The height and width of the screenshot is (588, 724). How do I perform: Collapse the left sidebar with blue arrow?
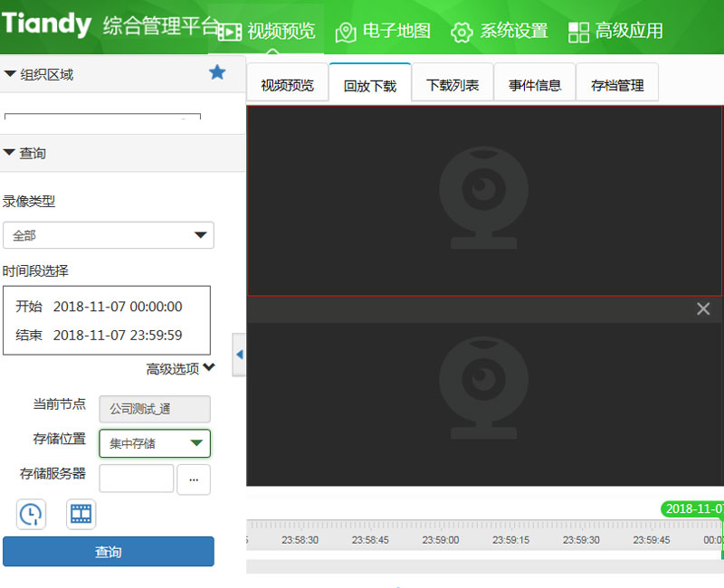(x=239, y=355)
